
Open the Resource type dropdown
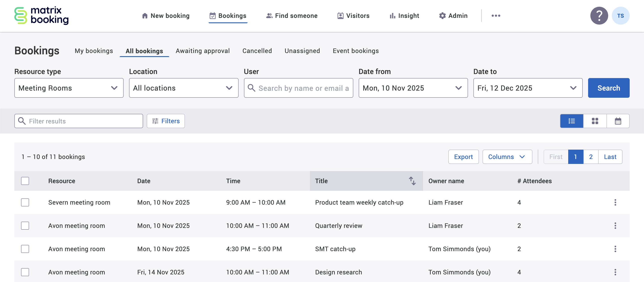69,88
